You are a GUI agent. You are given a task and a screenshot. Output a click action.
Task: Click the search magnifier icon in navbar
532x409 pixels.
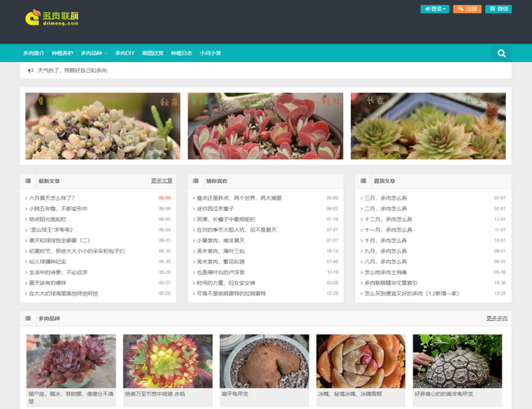(501, 53)
